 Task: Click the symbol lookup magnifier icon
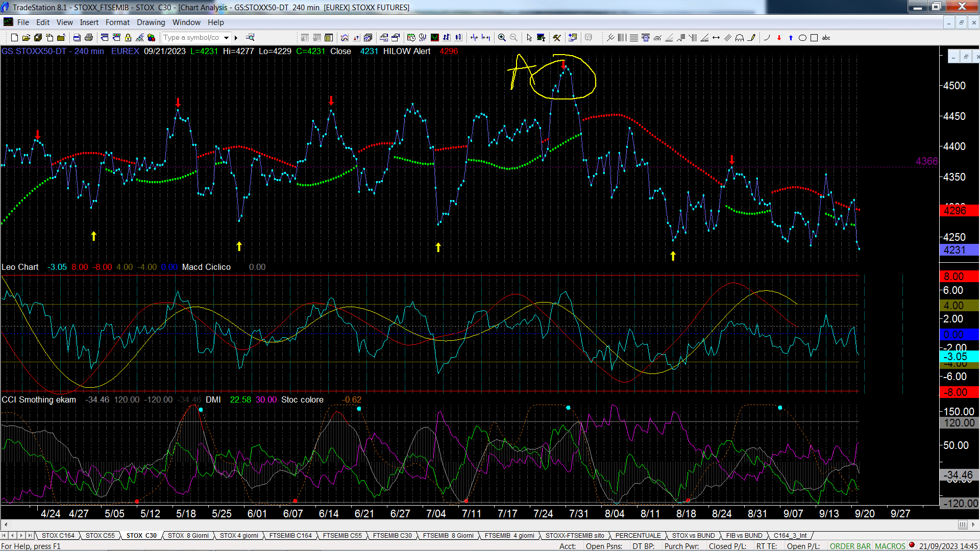click(250, 37)
